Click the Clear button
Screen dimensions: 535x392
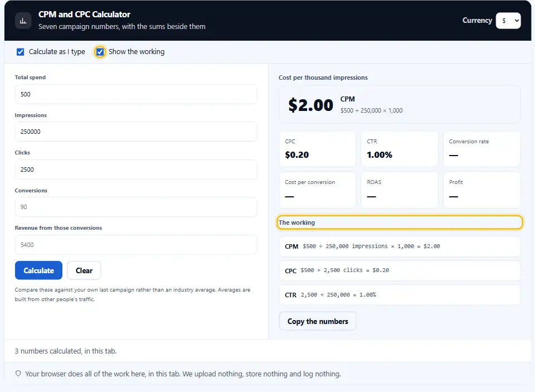point(84,270)
